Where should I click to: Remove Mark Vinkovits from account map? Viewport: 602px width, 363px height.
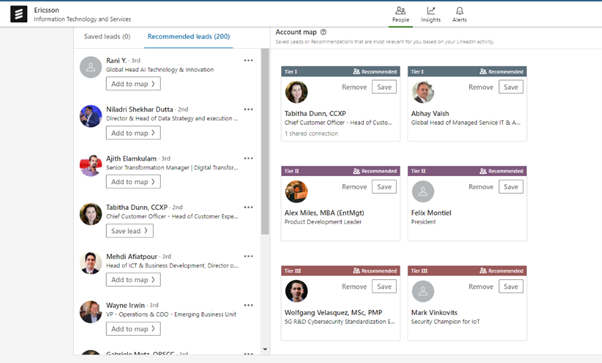pos(481,287)
